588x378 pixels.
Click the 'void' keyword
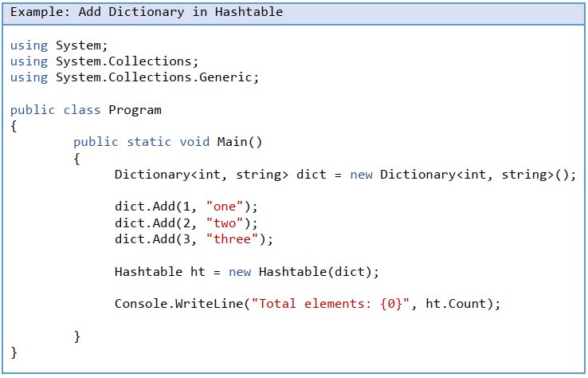pyautogui.click(x=194, y=142)
